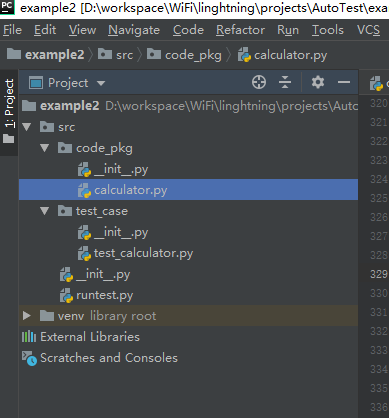Screen dimensions: 389x418
Task: Select External Libraries in the tree
Action: [188, 337]
